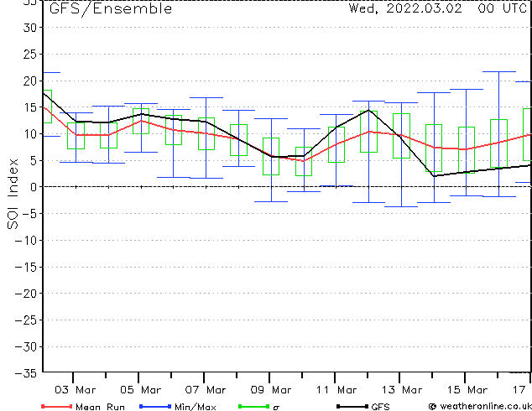Select the '07 Mar' x-axis label
This screenshot has width=532, height=411.
[x=206, y=390]
